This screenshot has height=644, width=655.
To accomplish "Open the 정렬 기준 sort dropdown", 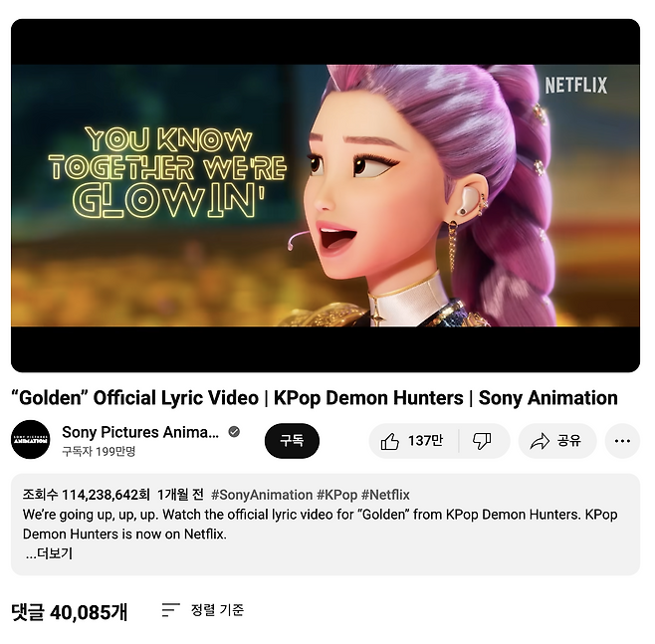I will point(217,610).
